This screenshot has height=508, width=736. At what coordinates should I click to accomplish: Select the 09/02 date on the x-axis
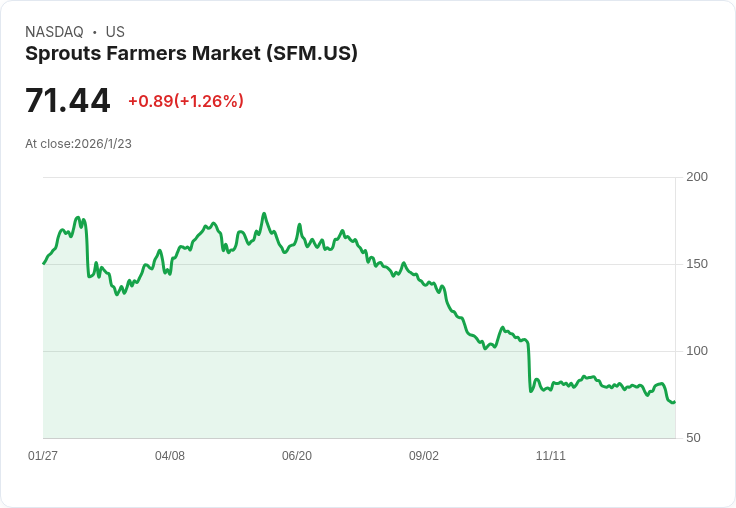[424, 456]
